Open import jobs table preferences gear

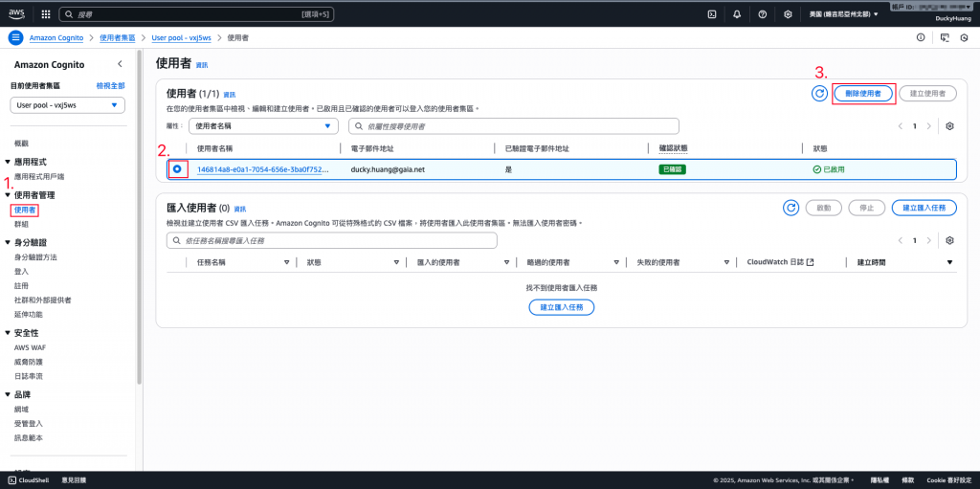tap(950, 241)
